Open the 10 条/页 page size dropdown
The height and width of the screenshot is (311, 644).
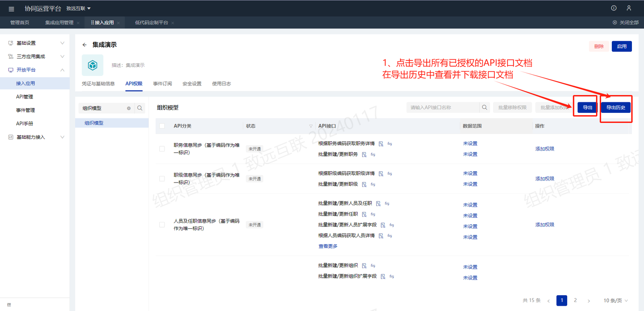(x=615, y=301)
